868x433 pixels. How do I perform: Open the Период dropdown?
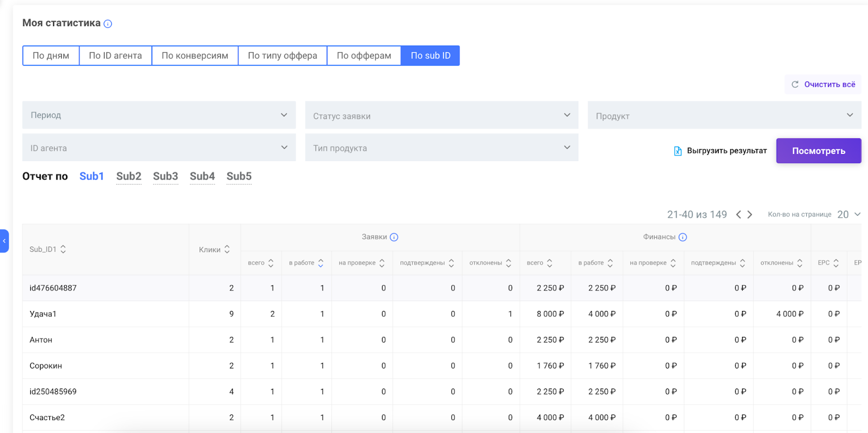click(x=159, y=115)
